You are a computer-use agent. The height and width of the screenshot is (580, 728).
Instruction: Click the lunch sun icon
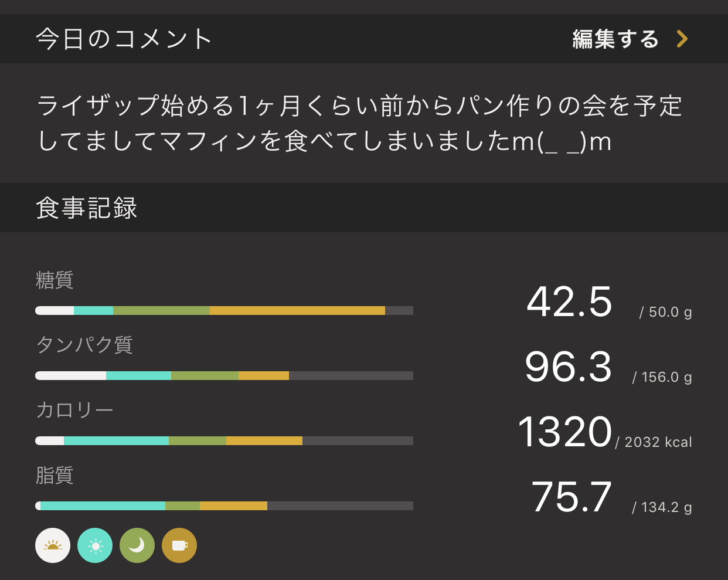click(x=95, y=545)
